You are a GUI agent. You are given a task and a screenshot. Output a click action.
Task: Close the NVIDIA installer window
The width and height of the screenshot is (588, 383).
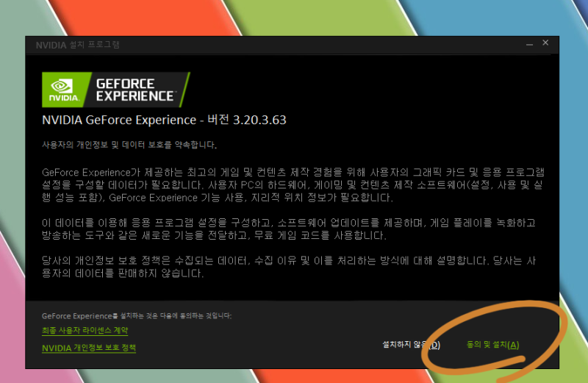[545, 43]
